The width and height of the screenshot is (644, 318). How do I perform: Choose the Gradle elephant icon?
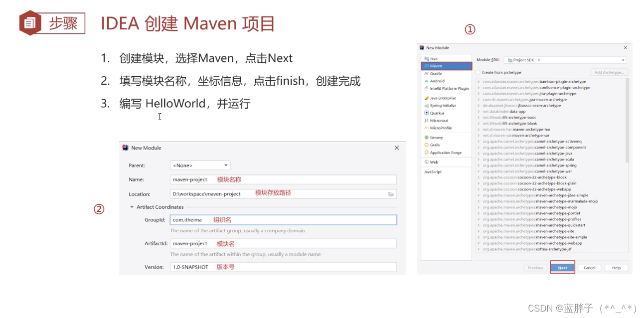click(x=426, y=73)
